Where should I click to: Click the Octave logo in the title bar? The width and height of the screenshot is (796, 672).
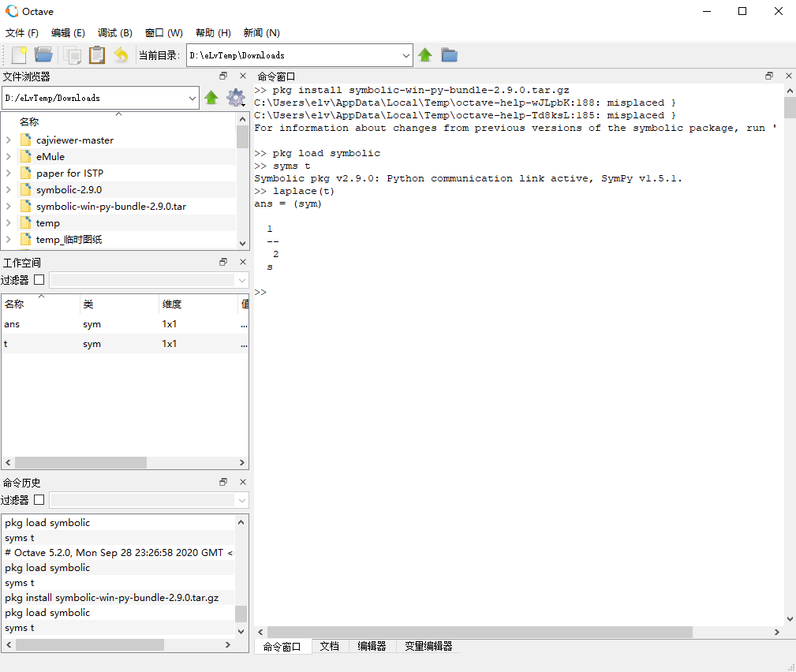coord(12,11)
